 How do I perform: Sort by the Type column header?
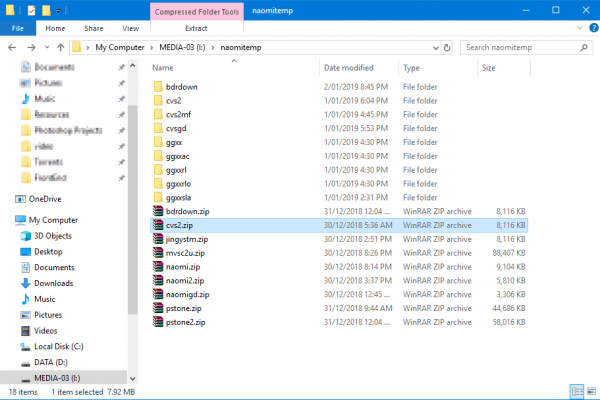pyautogui.click(x=438, y=68)
